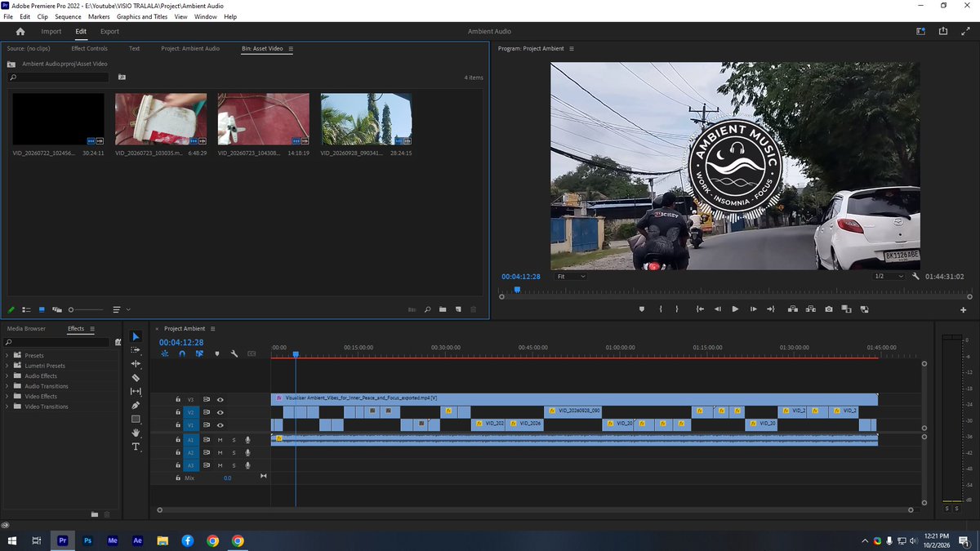This screenshot has height=551, width=980.
Task: Adjust bin thumbnail zoom slider
Action: 86,309
